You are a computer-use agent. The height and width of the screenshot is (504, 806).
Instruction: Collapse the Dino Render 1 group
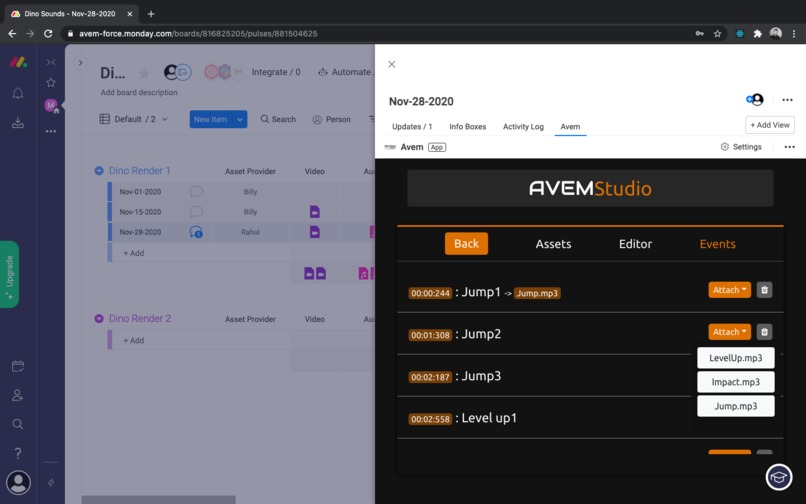(99, 171)
